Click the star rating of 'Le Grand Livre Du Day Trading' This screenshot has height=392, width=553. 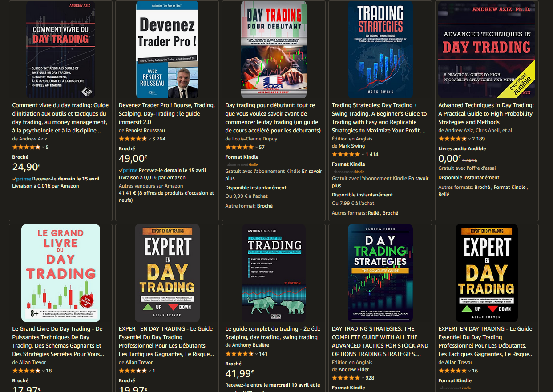(26, 371)
